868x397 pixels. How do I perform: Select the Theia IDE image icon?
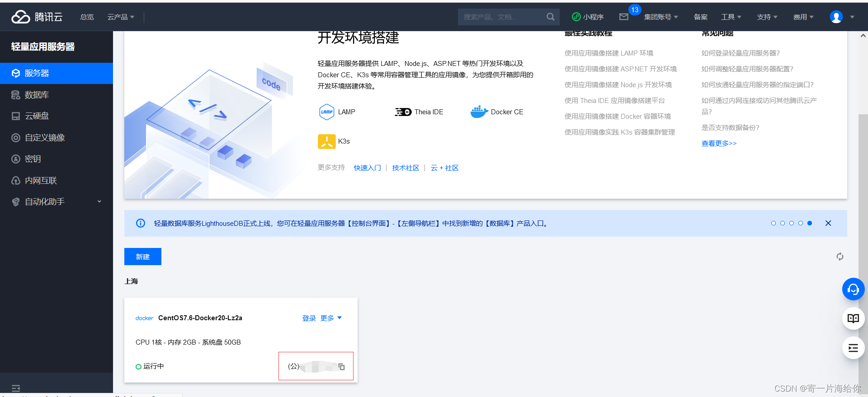(403, 112)
